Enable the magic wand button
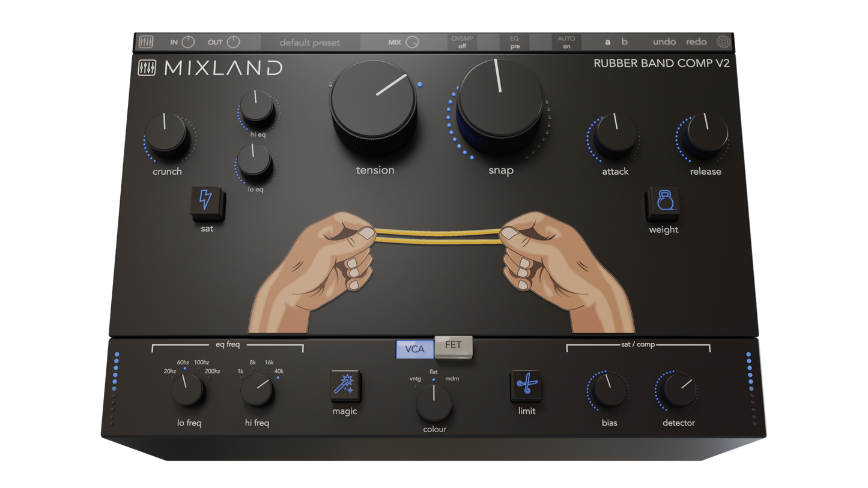Viewport: 868px width, 488px height. [x=345, y=386]
